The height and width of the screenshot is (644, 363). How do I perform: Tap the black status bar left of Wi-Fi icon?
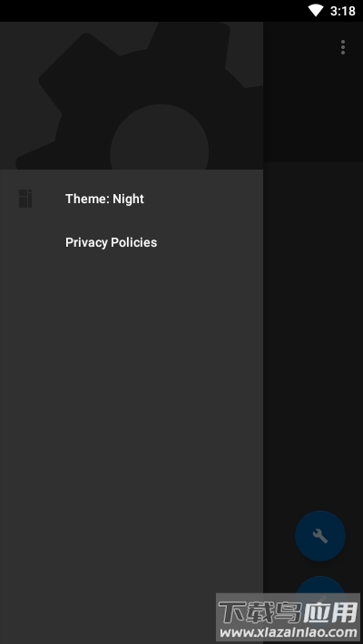(x=152, y=11)
